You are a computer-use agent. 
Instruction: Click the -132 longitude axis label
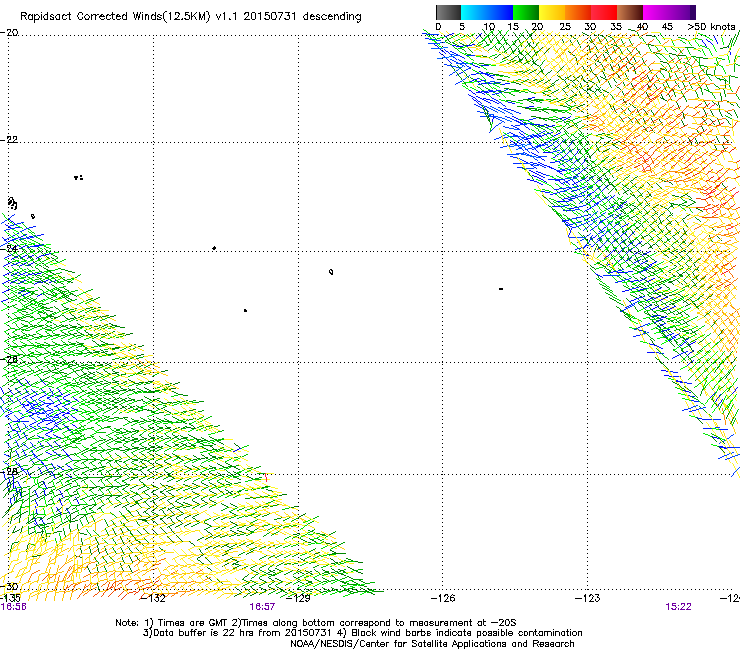click(x=153, y=599)
